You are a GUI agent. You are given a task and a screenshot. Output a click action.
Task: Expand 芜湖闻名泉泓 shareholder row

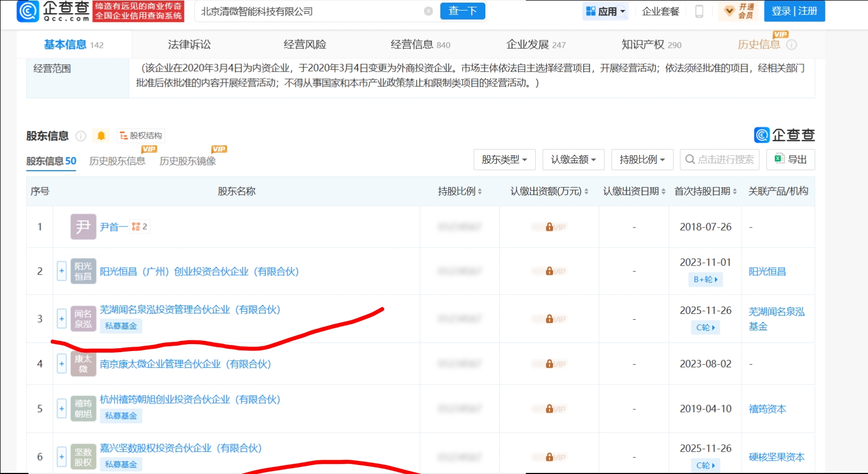(61, 319)
